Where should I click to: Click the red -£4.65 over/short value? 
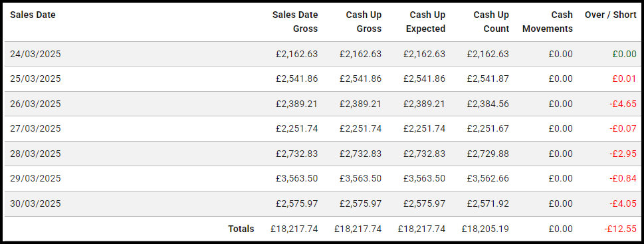pyautogui.click(x=623, y=104)
